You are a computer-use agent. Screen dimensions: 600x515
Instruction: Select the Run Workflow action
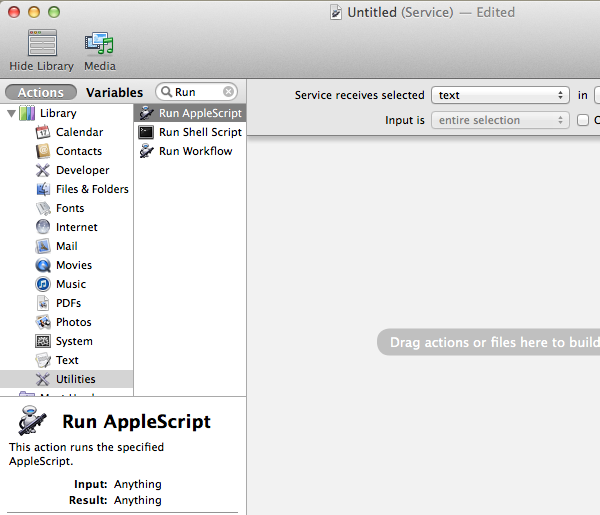pyautogui.click(x=190, y=151)
